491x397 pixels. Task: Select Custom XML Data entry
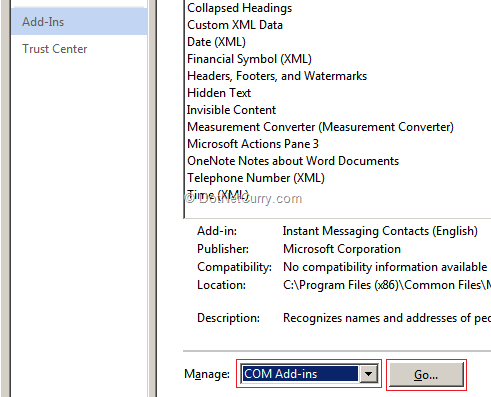(x=235, y=25)
